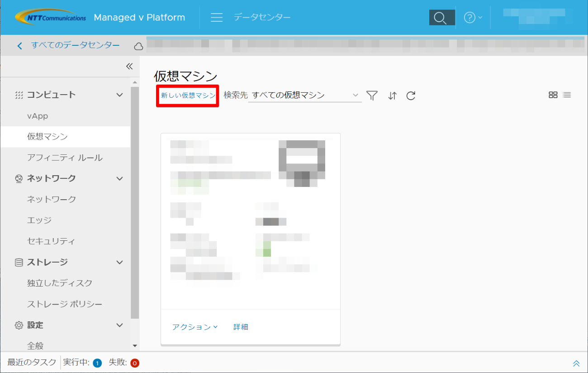Click the filter funnel icon
Screen dimensions: 588x373
(x=372, y=96)
